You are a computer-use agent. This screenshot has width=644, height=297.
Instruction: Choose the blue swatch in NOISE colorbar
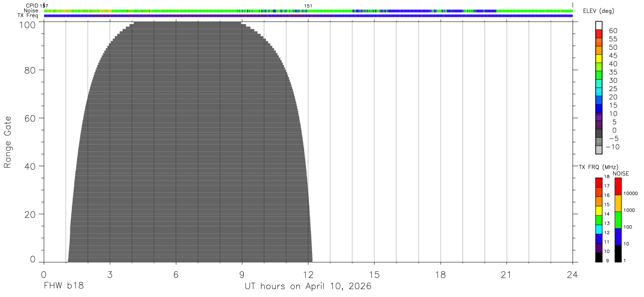(x=618, y=237)
